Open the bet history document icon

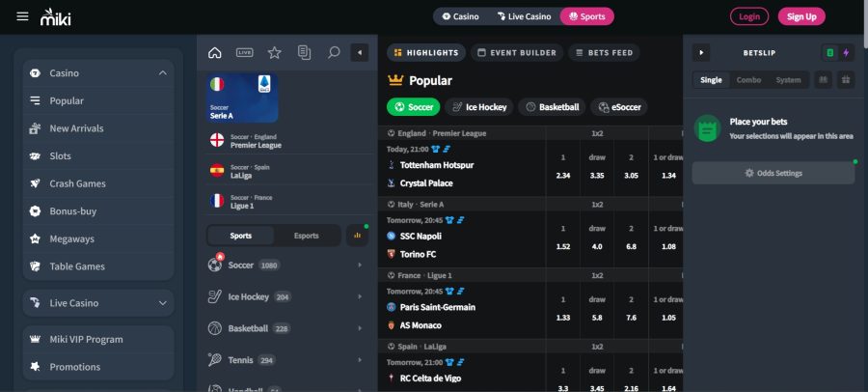[304, 52]
